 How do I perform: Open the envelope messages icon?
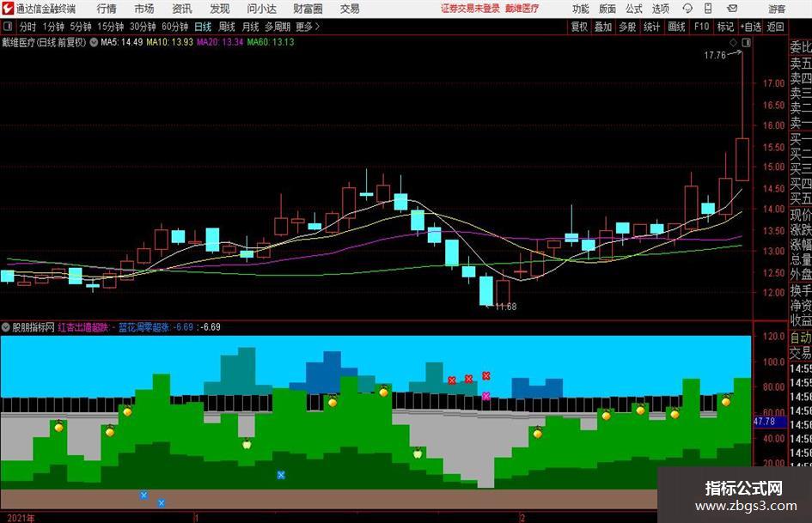(732, 9)
